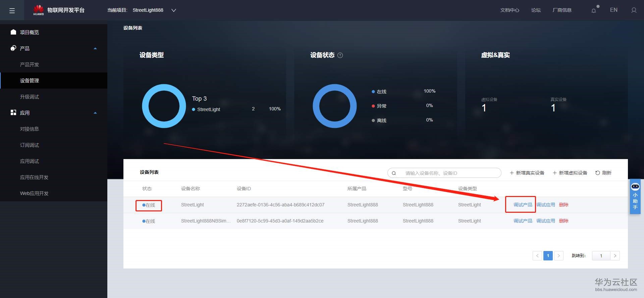This screenshot has width=644, height=298.
Task: Click 调试应用 for StreetLight device
Action: [546, 205]
